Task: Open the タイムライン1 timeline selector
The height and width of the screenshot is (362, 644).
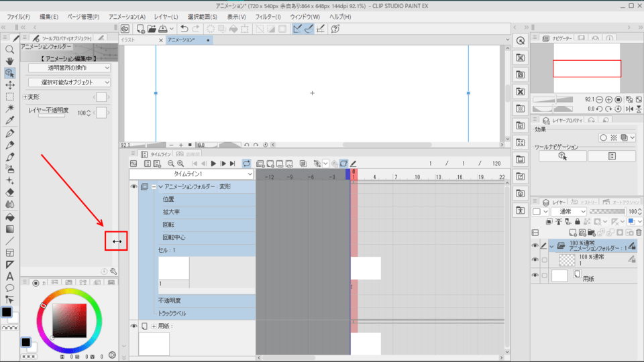Action: tap(192, 174)
